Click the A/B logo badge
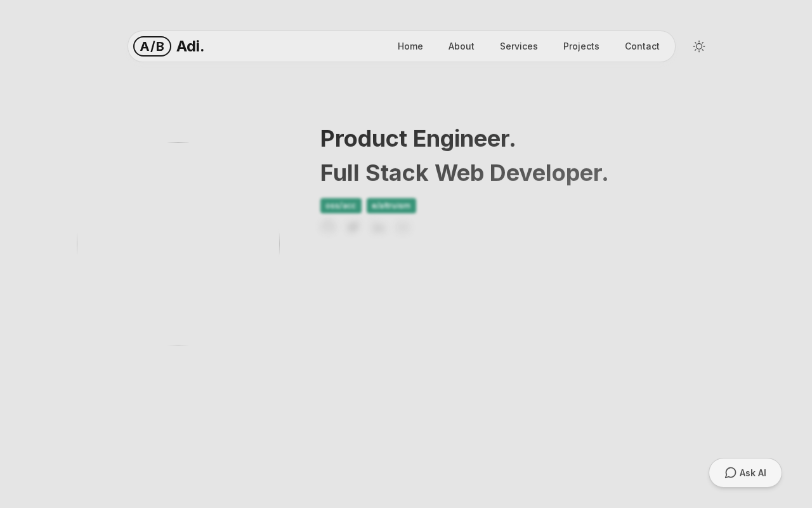812x508 pixels. coord(152,46)
